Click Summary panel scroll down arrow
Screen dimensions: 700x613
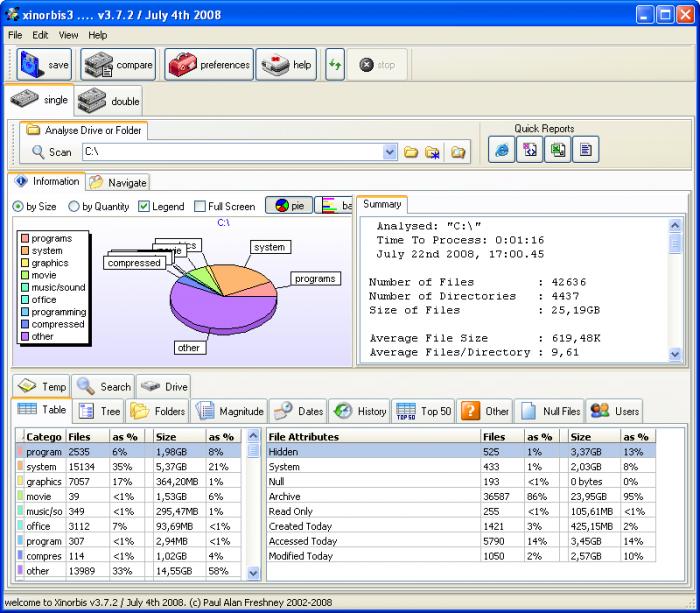(675, 354)
